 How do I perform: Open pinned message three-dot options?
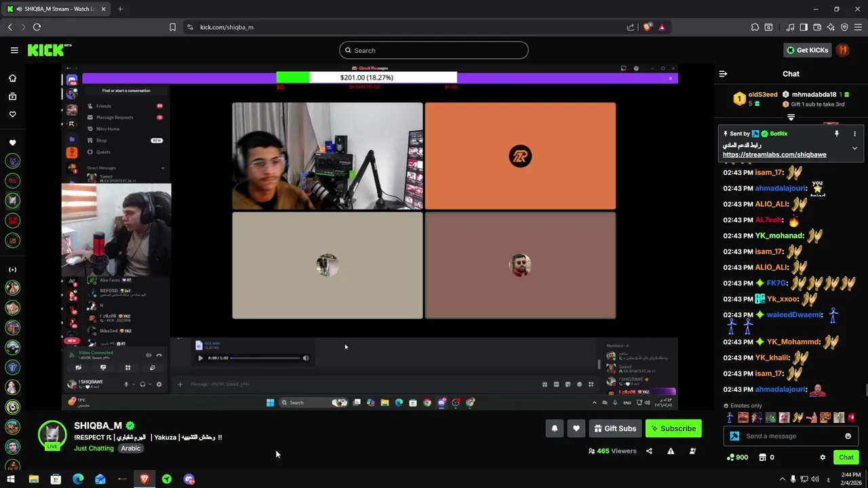click(854, 134)
